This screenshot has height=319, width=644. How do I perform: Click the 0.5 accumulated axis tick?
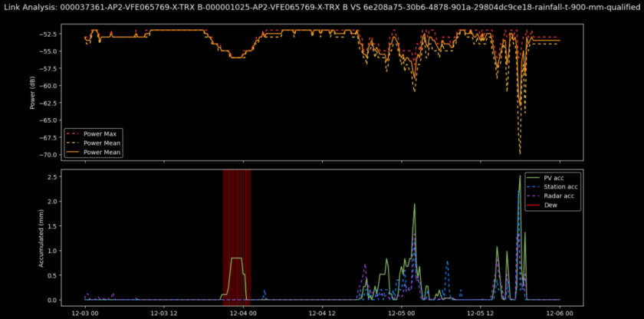coord(54,275)
